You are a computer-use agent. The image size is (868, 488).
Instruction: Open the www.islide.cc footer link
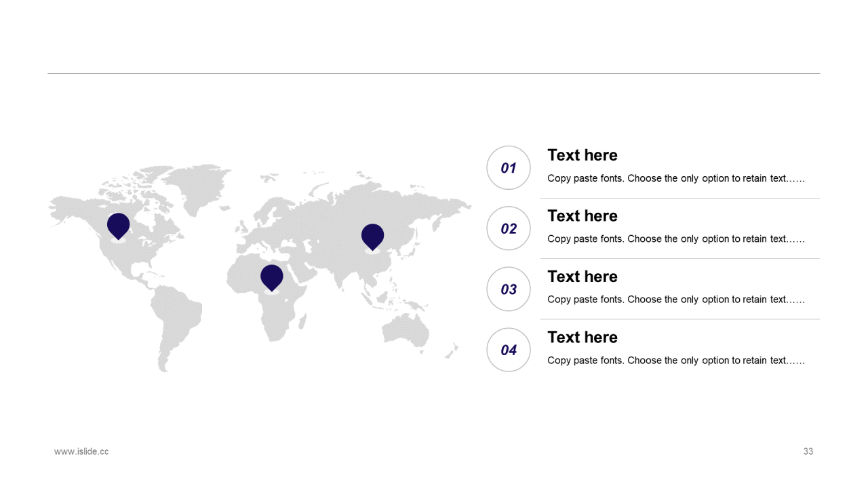tap(81, 451)
